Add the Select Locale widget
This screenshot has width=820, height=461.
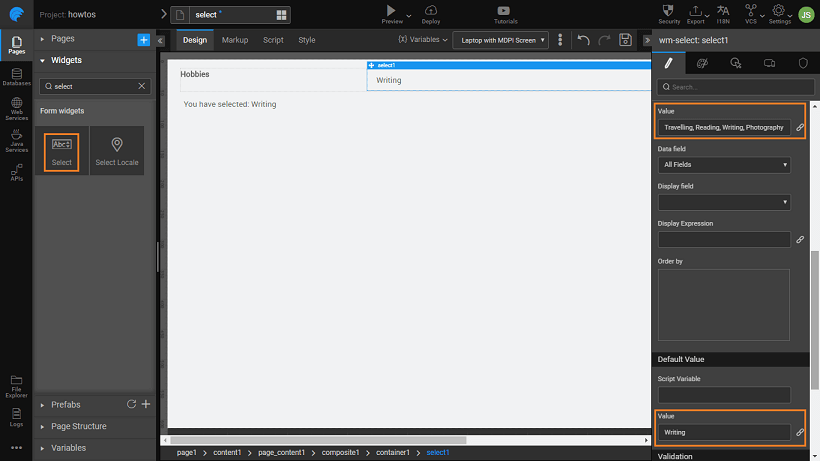pos(117,151)
